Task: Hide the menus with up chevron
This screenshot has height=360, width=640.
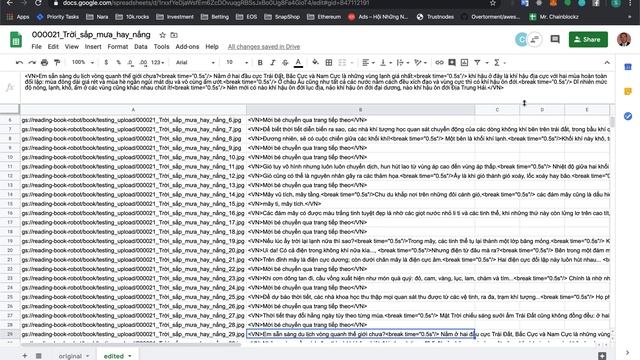Action: pos(607,62)
